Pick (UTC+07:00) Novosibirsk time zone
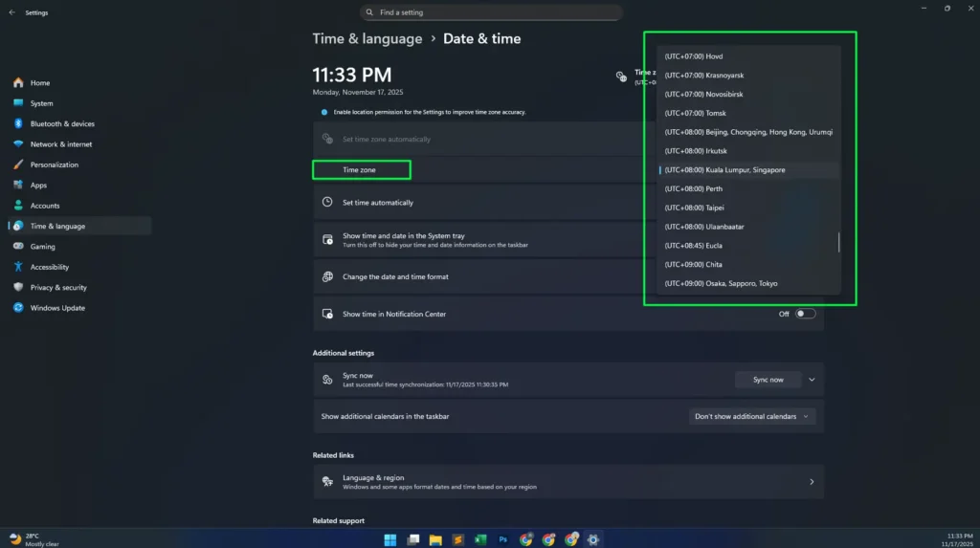980x548 pixels. click(747, 95)
